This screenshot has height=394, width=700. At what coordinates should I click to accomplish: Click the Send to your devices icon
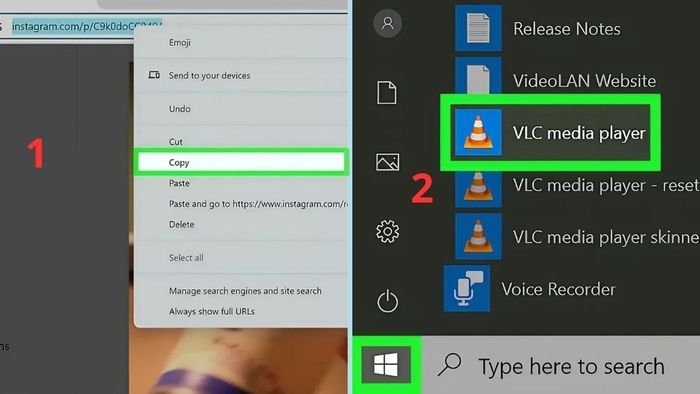(154, 75)
